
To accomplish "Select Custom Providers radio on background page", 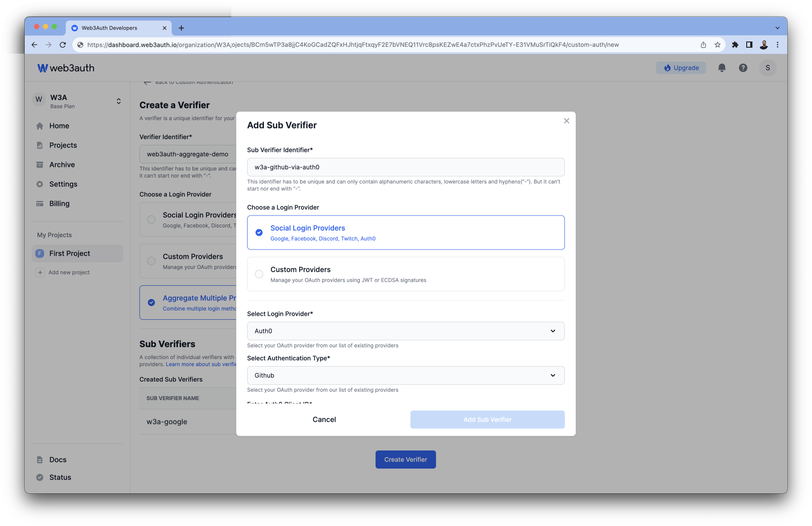I will click(x=151, y=261).
